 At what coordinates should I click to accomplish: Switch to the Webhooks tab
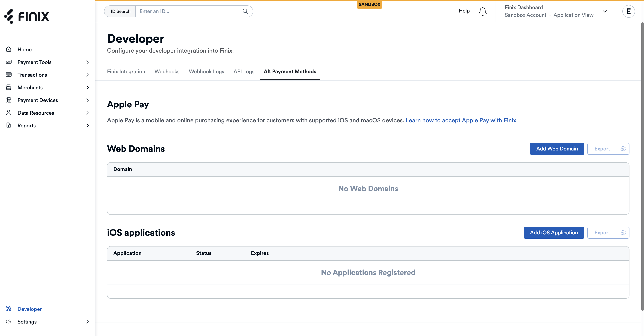tap(167, 71)
